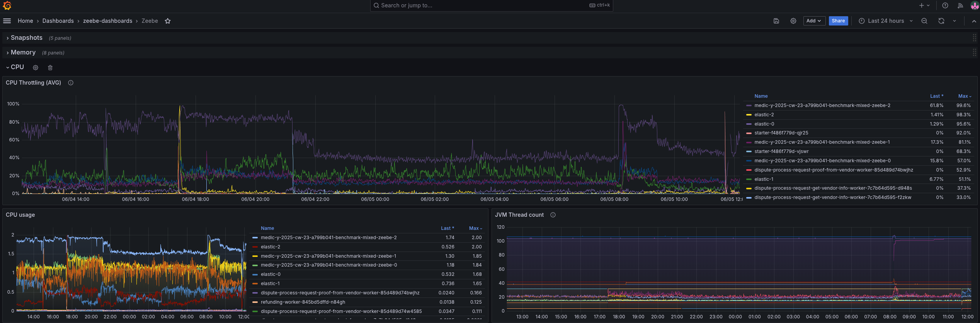
Task: Grab the Snapshots row drag handle
Action: [x=974, y=38]
